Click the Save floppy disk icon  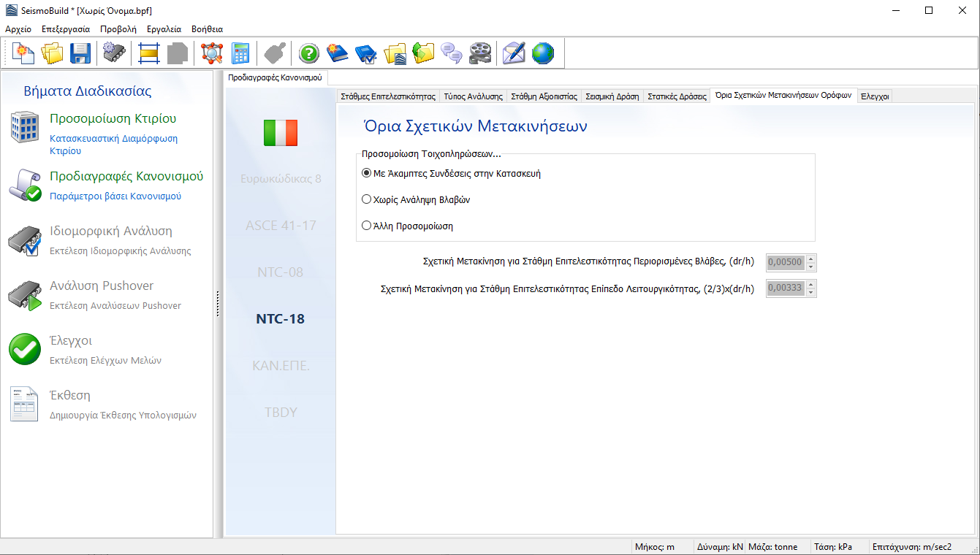tap(80, 53)
